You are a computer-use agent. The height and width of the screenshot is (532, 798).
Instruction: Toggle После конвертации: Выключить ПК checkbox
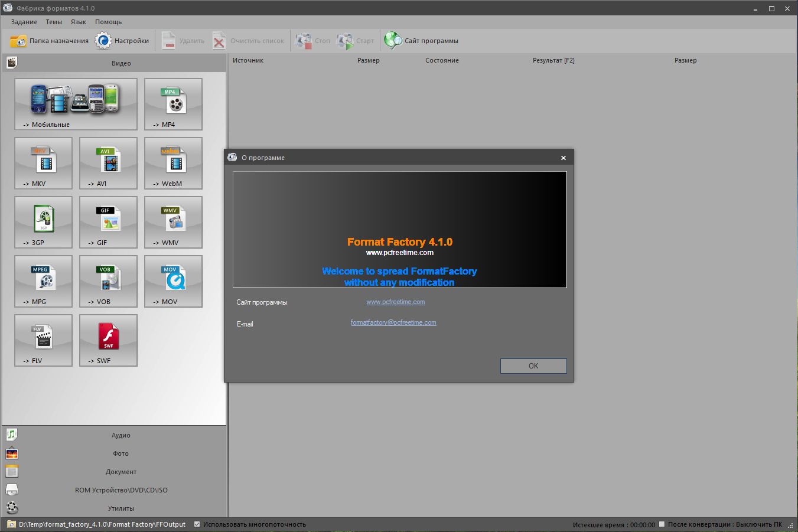662,524
